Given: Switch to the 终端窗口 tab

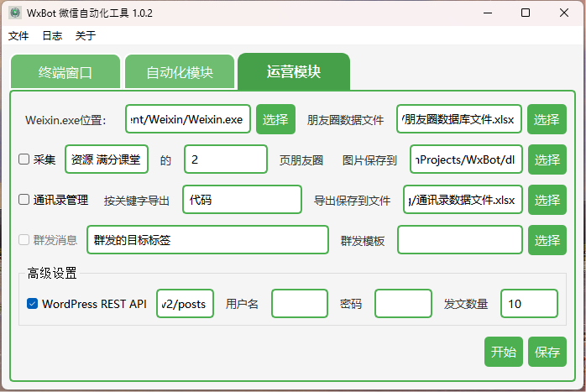Looking at the screenshot, I should coord(65,71).
